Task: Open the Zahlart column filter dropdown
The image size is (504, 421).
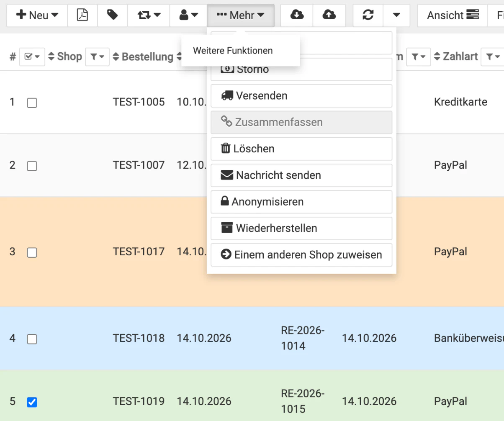Action: point(492,56)
